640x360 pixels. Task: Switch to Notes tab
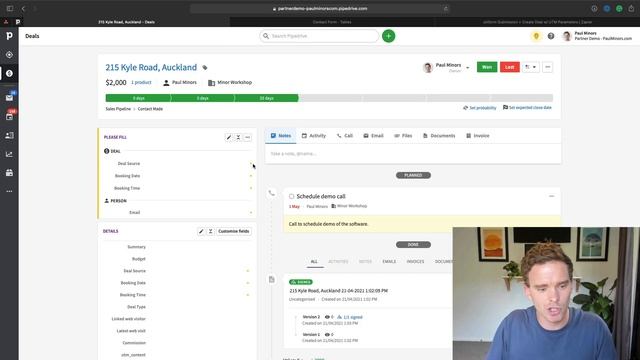click(x=281, y=136)
